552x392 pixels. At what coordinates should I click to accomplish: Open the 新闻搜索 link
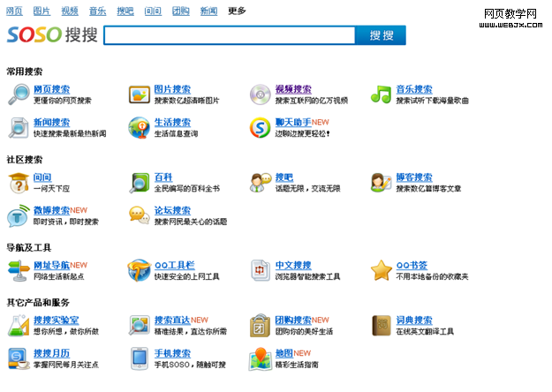pyautogui.click(x=51, y=123)
